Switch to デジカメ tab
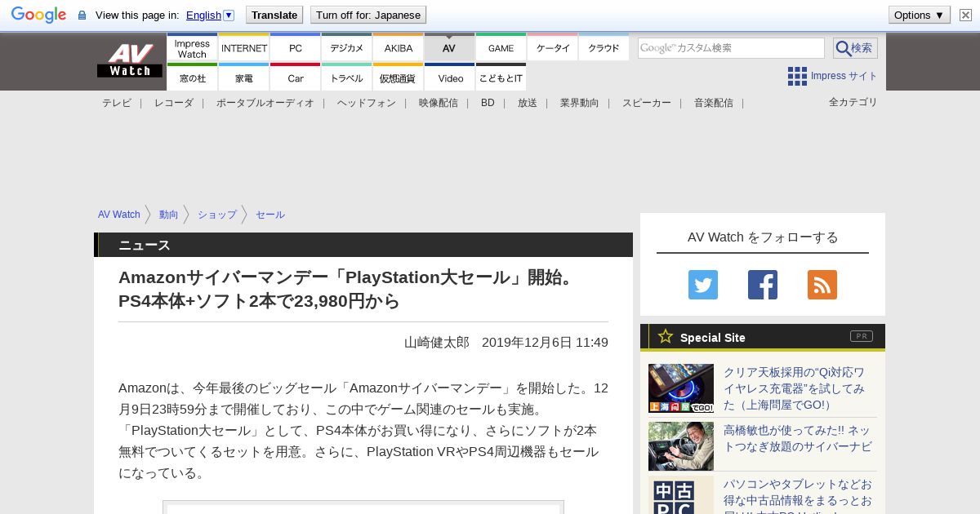The image size is (980, 514). pyautogui.click(x=347, y=48)
